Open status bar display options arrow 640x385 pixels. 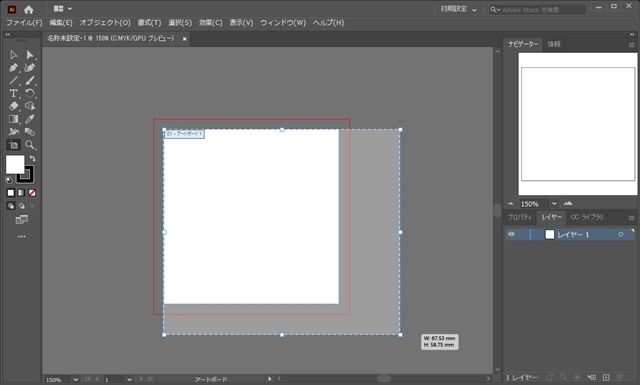click(269, 379)
